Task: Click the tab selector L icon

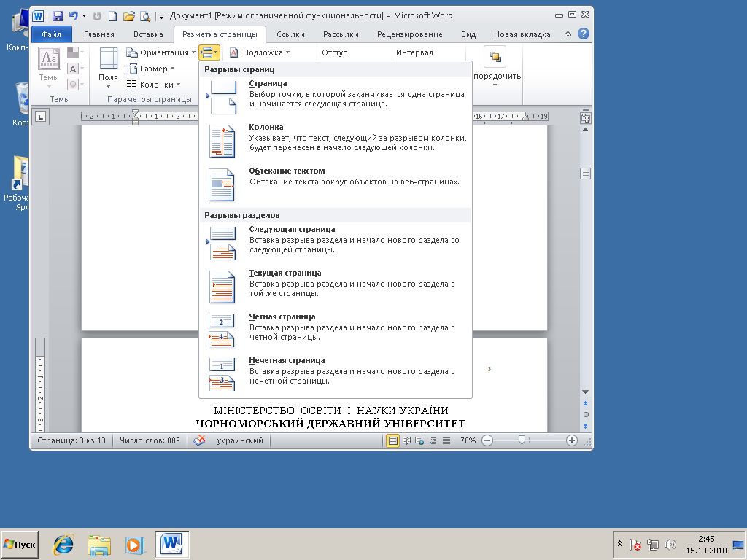Action: (x=41, y=116)
